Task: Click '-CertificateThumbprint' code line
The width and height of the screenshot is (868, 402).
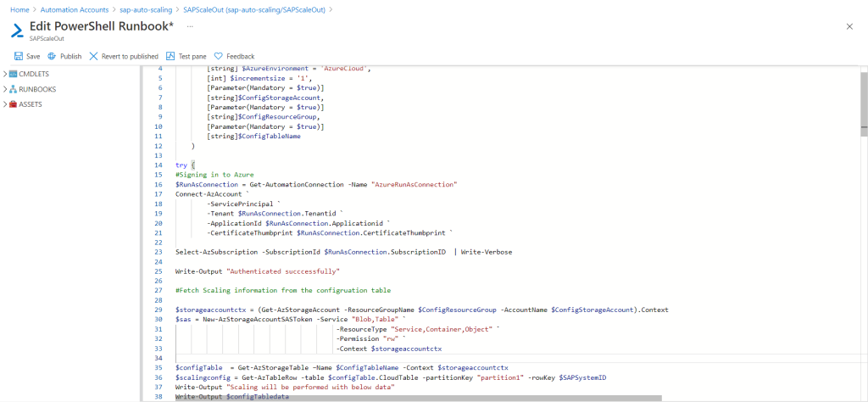Action: (330, 232)
